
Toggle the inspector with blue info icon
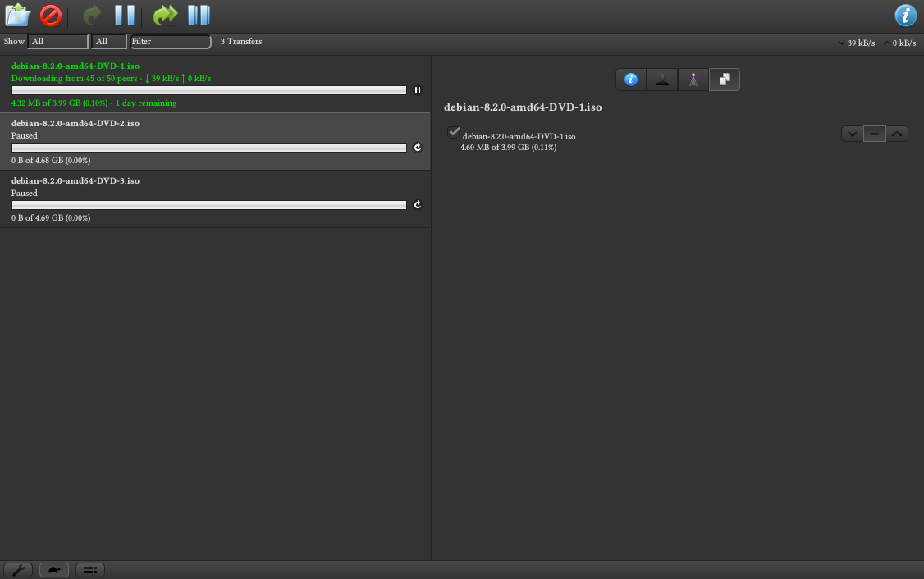[x=906, y=16]
